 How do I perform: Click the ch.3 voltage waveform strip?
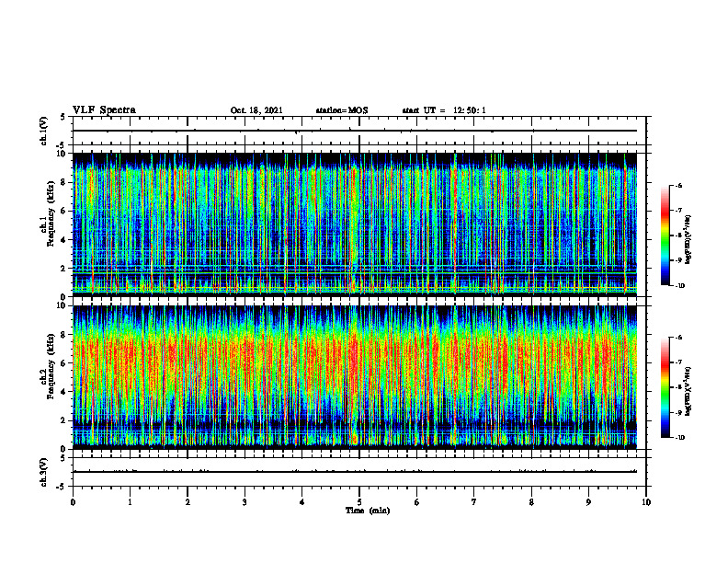[359, 472]
